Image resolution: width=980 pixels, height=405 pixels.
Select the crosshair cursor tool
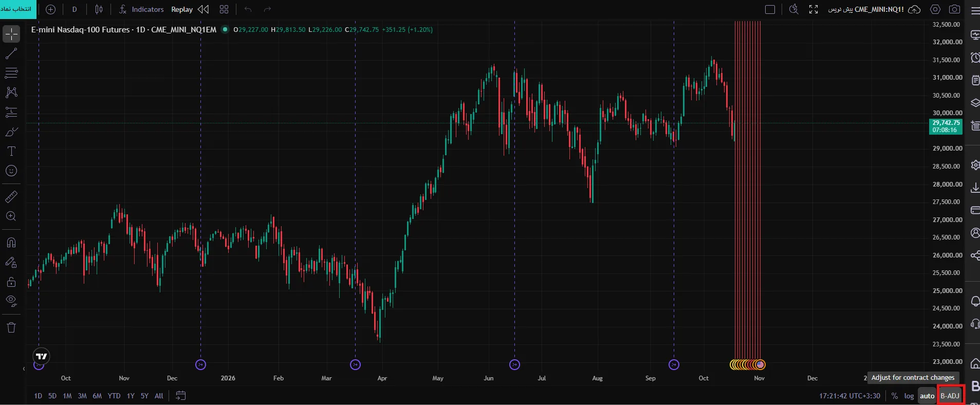tap(11, 34)
